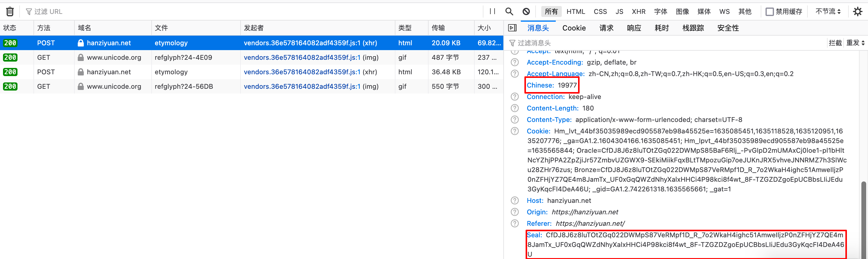868x259 pixels.
Task: Switch to the 安全性 tab
Action: (728, 28)
